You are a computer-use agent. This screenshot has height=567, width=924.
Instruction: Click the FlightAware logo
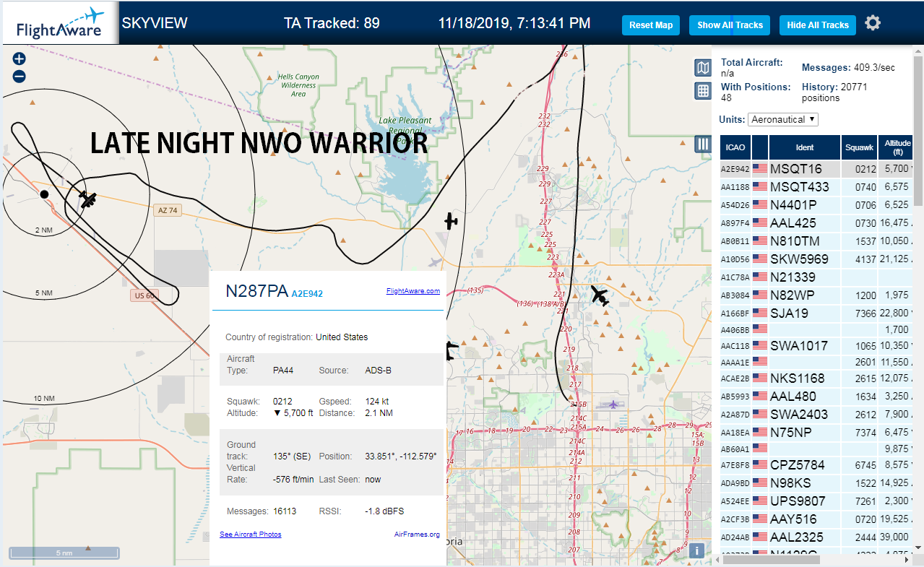tap(59, 23)
